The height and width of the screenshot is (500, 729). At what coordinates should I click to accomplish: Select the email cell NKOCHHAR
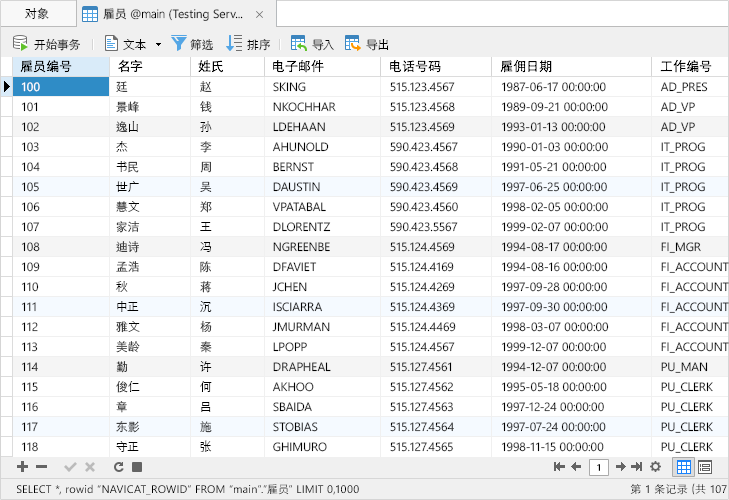click(322, 107)
